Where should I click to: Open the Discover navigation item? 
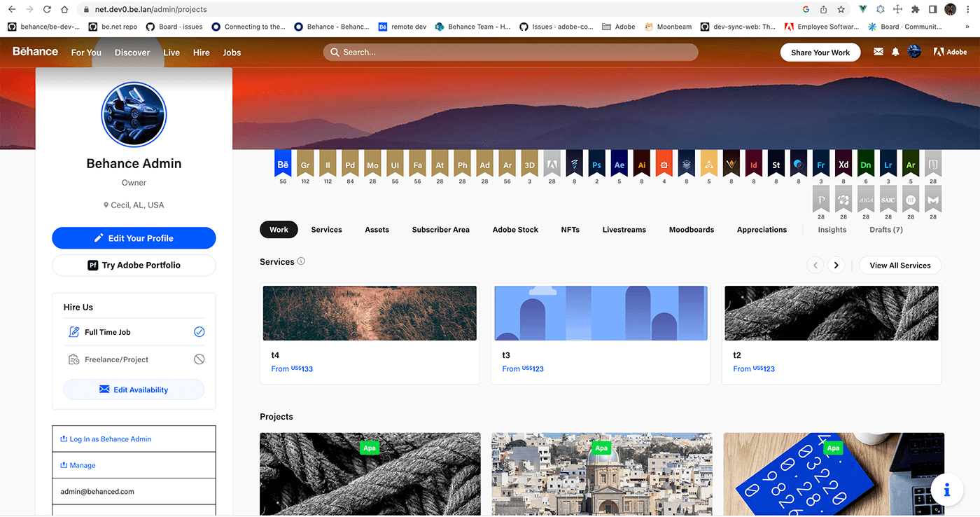point(132,53)
